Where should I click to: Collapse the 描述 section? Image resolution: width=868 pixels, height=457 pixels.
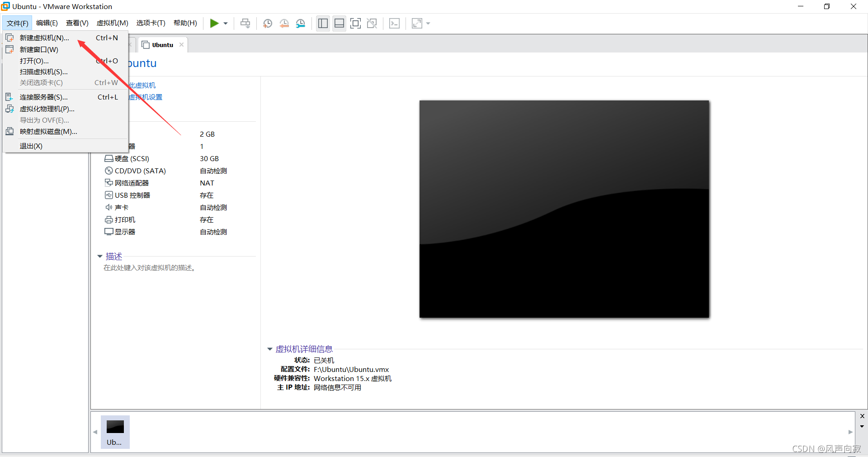[99, 257]
